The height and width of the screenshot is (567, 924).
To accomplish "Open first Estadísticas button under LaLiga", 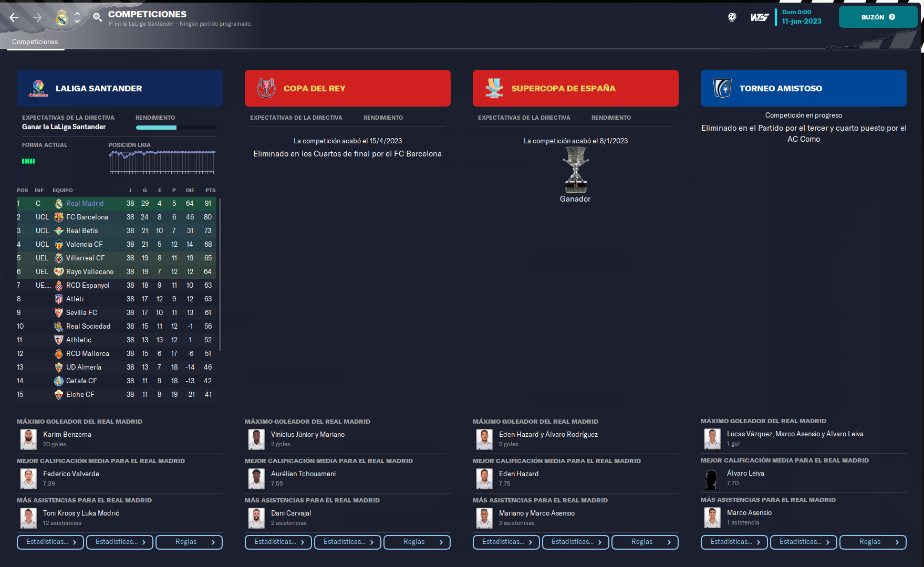I will (50, 542).
